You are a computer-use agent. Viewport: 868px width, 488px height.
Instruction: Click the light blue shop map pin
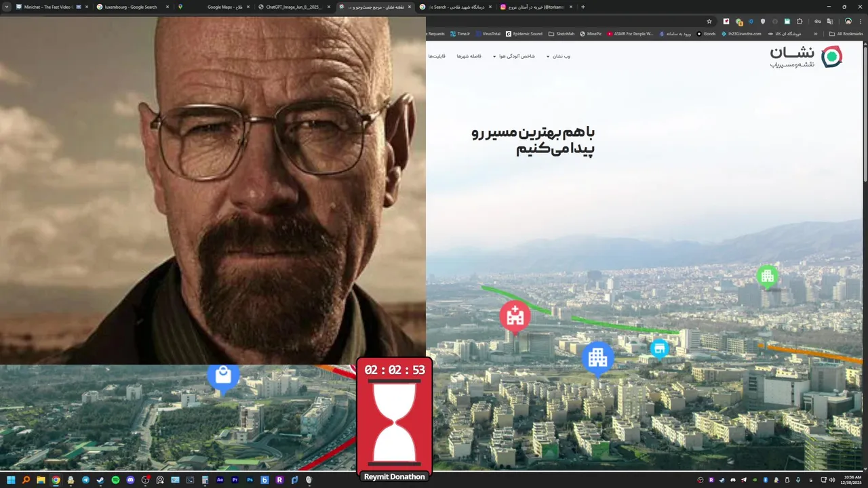coord(659,349)
